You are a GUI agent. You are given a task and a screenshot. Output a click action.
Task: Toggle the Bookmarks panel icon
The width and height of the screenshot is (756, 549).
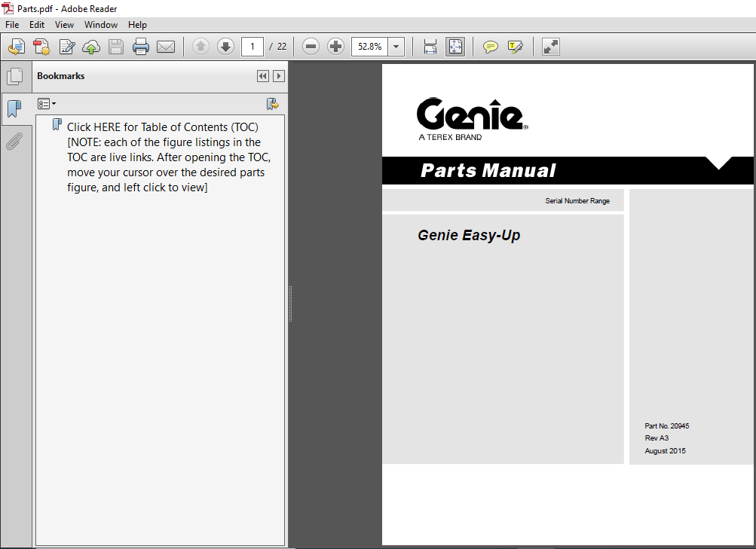tap(15, 109)
